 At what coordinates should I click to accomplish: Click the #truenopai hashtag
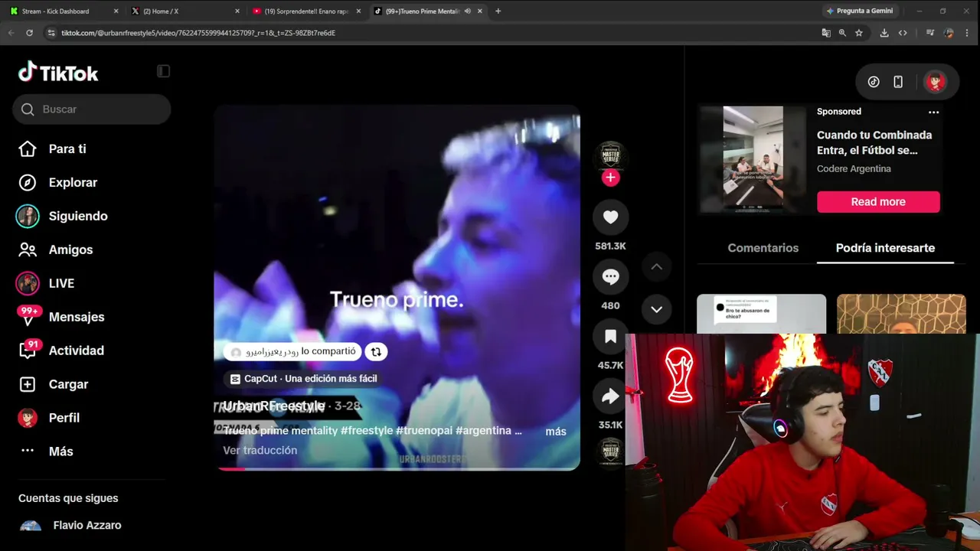pyautogui.click(x=423, y=431)
